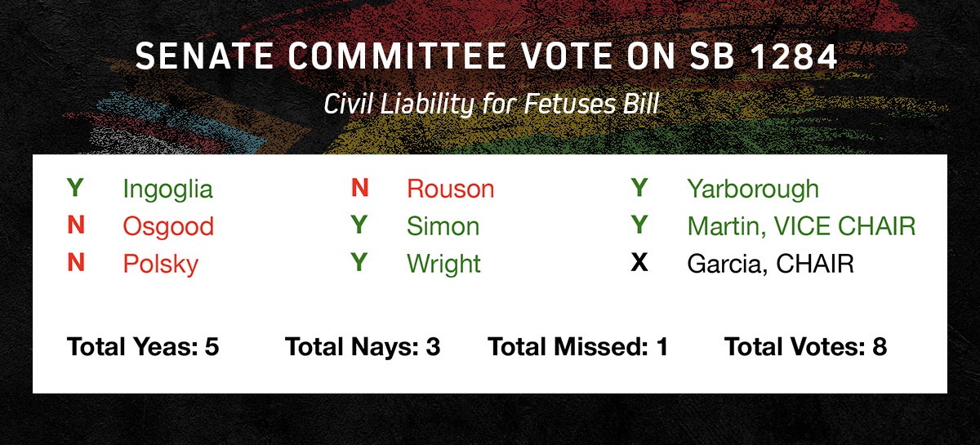Image resolution: width=980 pixels, height=445 pixels.
Task: Click the black X next to Garcia
Action: [x=639, y=263]
